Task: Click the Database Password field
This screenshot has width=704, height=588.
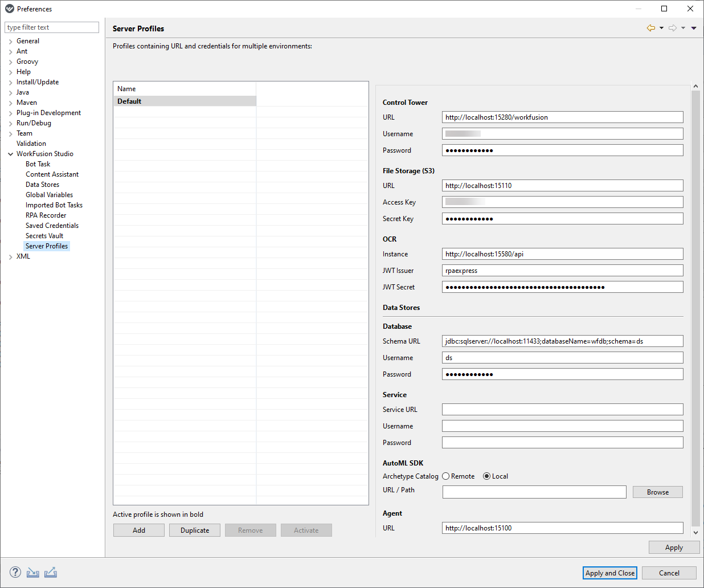Action: pyautogui.click(x=563, y=374)
